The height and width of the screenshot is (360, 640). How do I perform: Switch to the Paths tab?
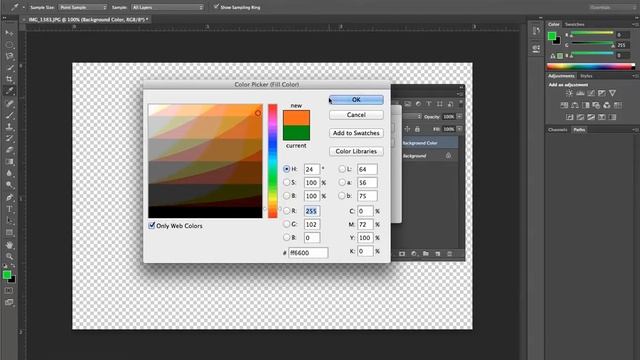pyautogui.click(x=579, y=130)
